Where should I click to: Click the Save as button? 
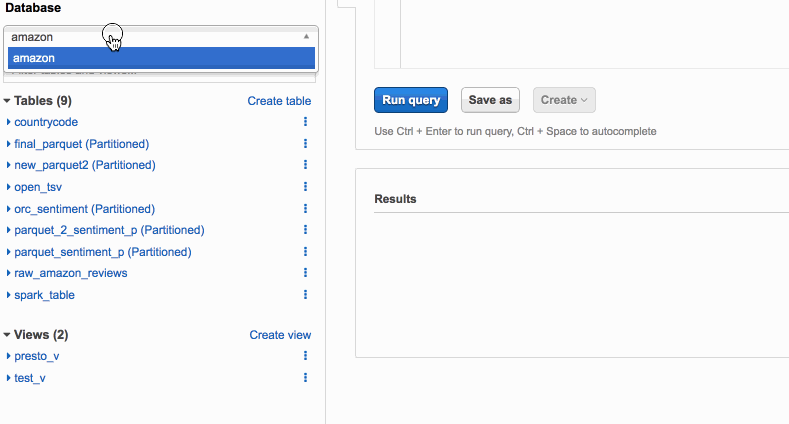click(490, 100)
